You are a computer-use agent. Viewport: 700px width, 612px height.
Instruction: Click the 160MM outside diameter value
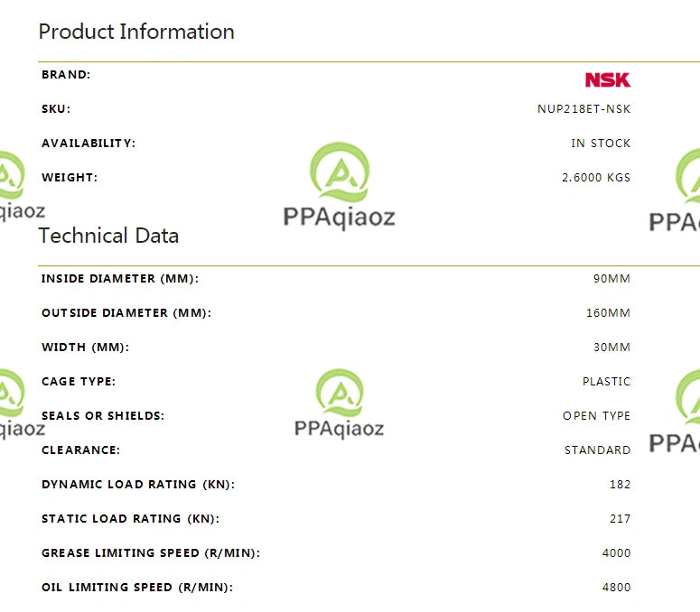point(608,313)
